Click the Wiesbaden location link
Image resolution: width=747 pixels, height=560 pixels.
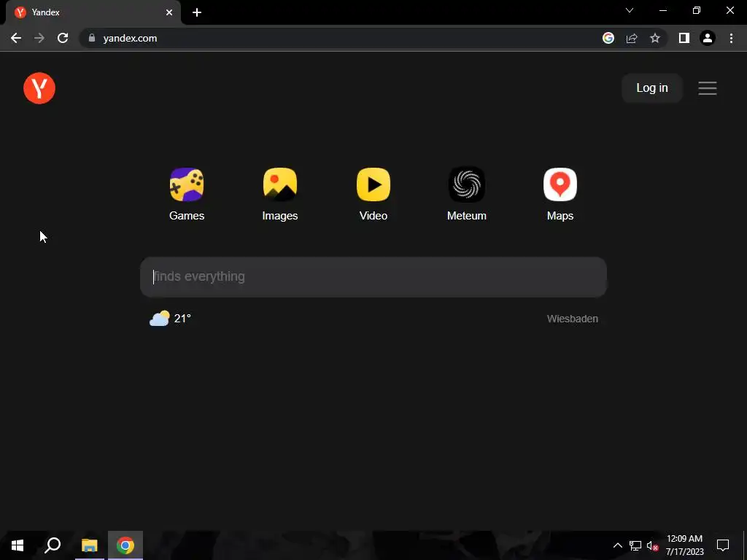pyautogui.click(x=572, y=319)
